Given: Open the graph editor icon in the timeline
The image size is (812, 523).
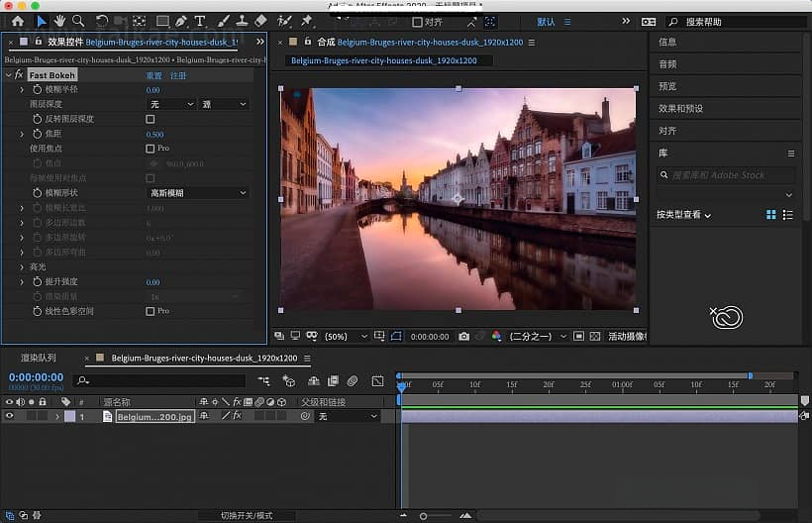Looking at the screenshot, I should (377, 381).
